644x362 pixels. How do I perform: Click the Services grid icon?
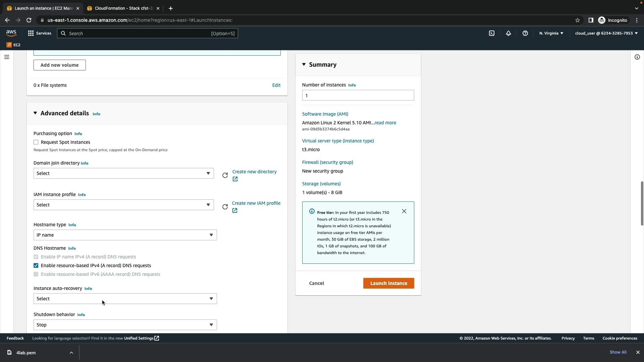click(x=31, y=33)
